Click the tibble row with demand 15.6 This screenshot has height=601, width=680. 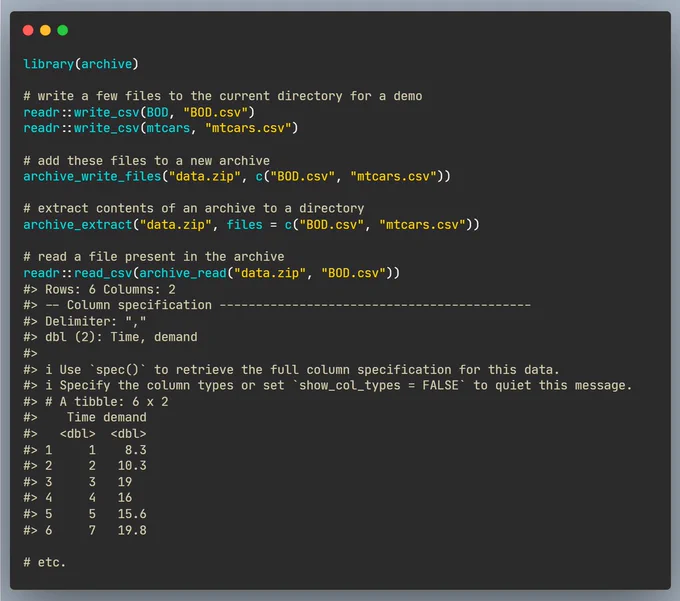click(85, 514)
